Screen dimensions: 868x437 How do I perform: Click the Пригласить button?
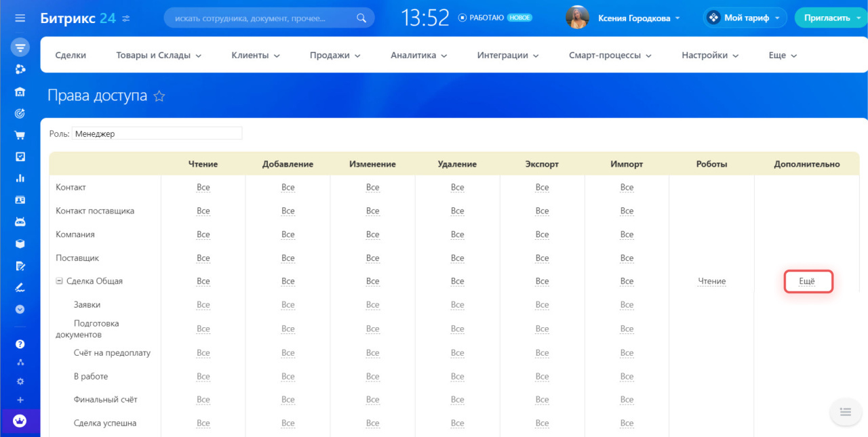click(x=827, y=18)
